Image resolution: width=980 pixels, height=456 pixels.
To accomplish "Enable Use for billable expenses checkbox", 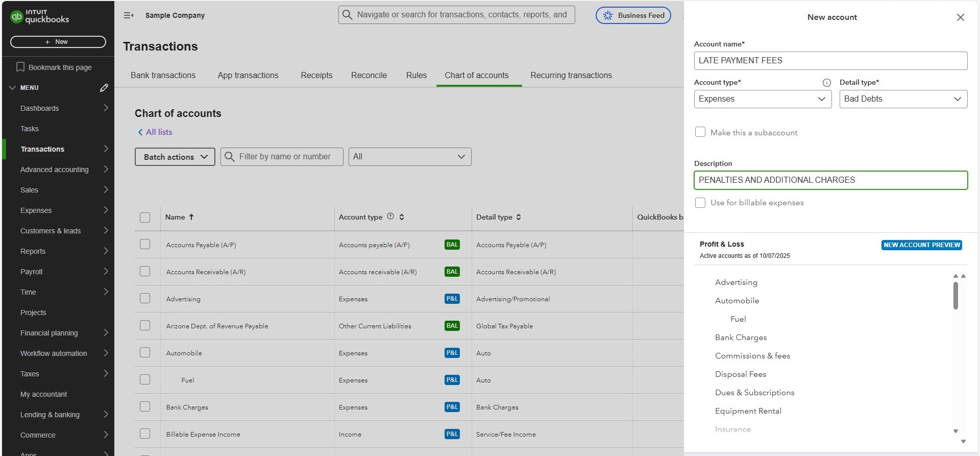I will (700, 203).
